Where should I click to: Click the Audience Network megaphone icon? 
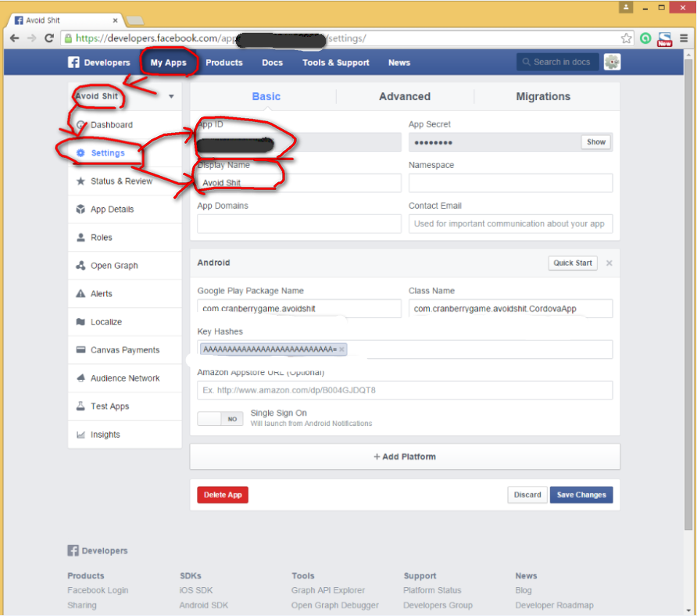point(80,378)
